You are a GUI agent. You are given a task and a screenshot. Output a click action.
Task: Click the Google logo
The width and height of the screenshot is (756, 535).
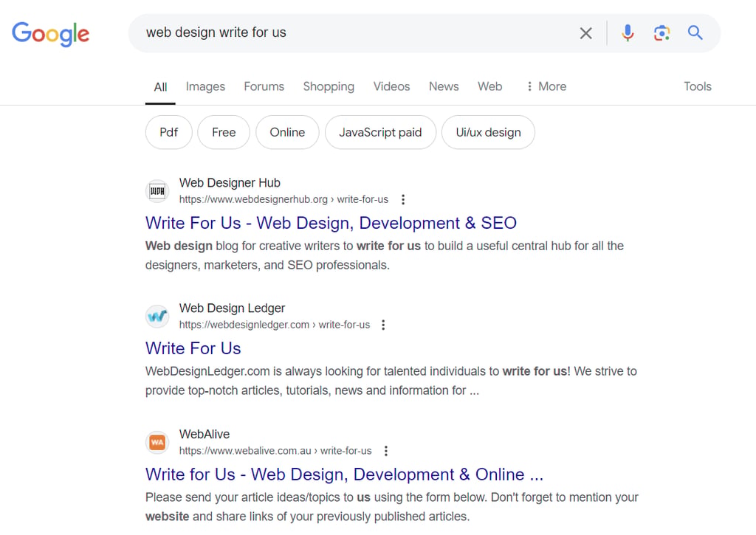pyautogui.click(x=51, y=34)
